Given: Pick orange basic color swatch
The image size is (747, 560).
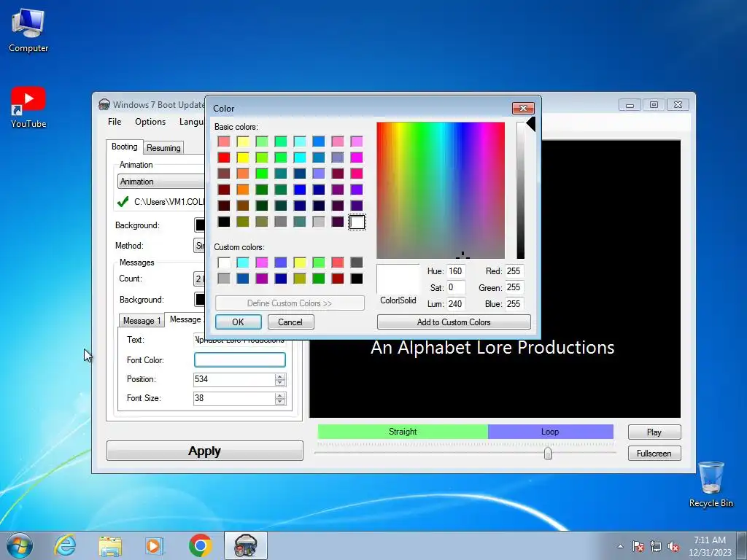Looking at the screenshot, I should (x=243, y=190).
